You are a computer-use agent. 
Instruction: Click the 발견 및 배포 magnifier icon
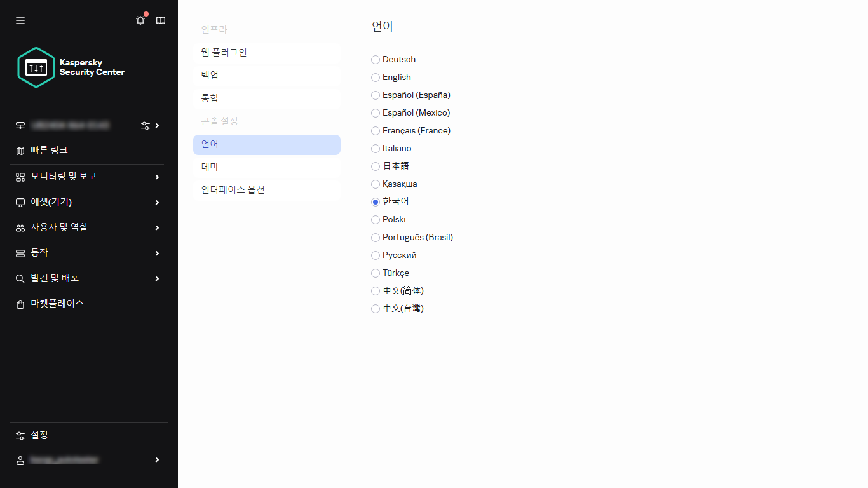click(x=19, y=278)
